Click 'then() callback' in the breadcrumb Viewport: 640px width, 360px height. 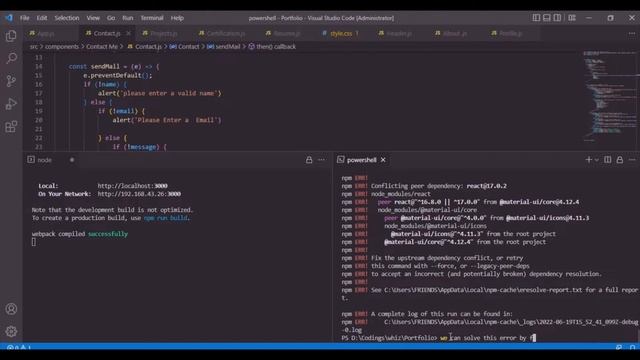[x=276, y=47]
